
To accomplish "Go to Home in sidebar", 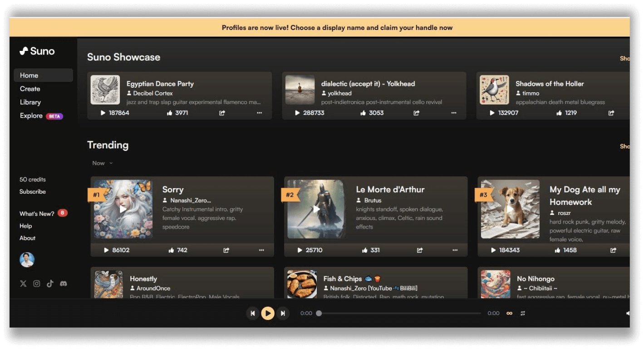I will coord(43,75).
